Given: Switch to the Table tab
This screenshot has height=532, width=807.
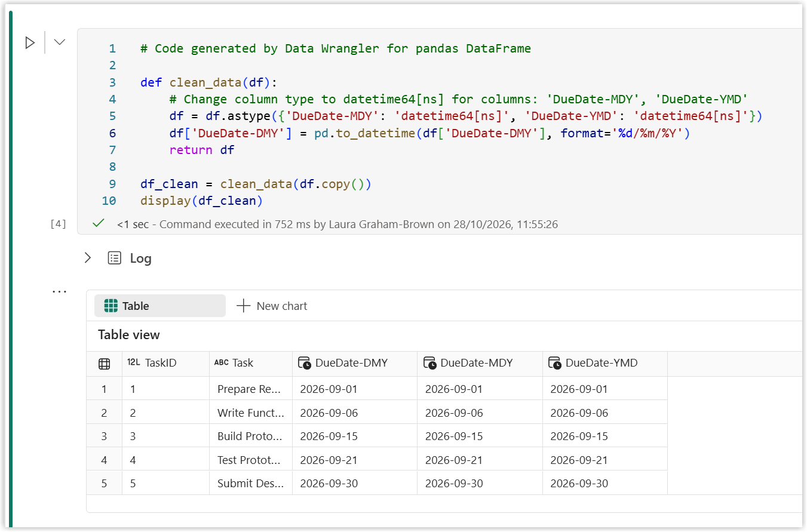Looking at the screenshot, I should (x=160, y=306).
